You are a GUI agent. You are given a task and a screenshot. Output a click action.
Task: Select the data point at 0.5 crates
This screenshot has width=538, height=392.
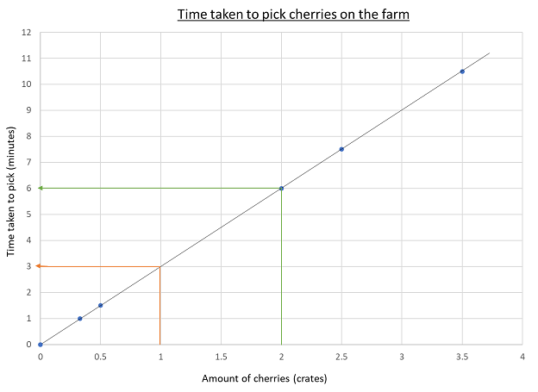pos(101,305)
